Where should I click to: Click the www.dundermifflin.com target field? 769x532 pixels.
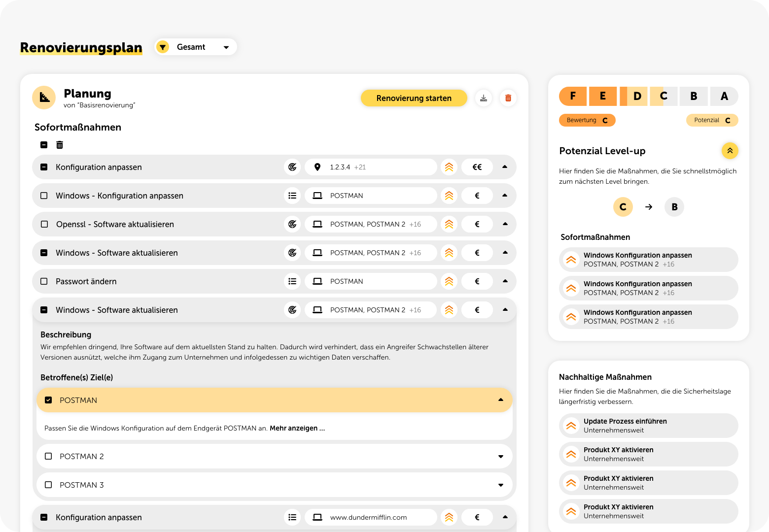coord(371,517)
